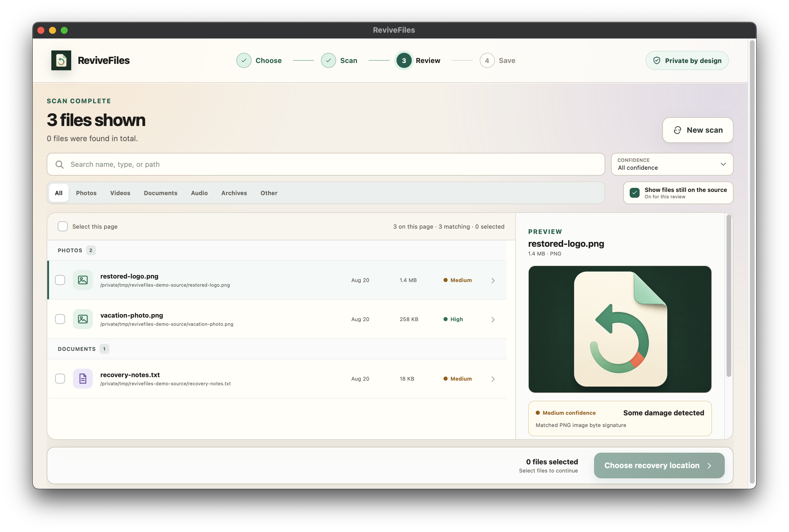Screen dimensions: 789x532
Task: Open the Documents tab
Action: tap(160, 193)
